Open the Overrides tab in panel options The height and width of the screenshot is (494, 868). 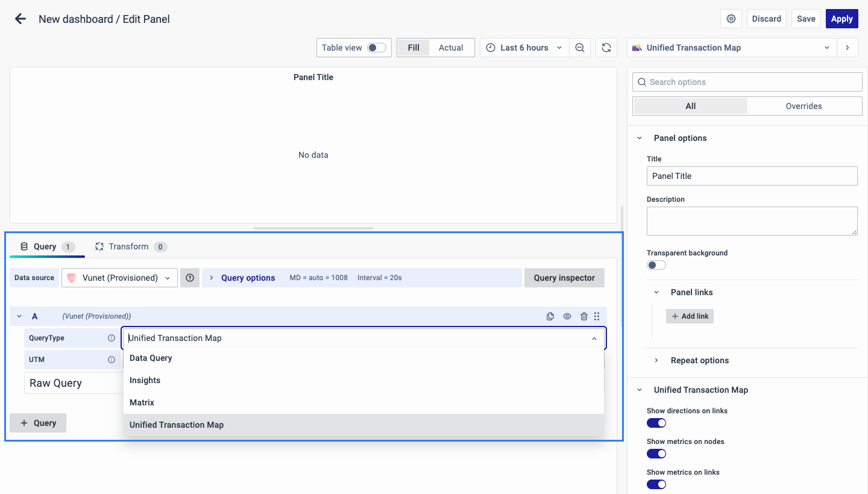tap(804, 105)
